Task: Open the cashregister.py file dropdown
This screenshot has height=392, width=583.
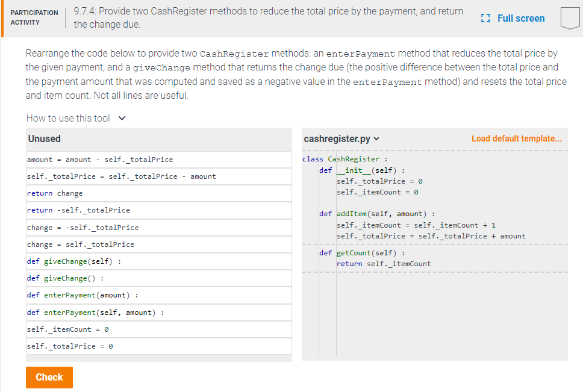Action: (376, 138)
